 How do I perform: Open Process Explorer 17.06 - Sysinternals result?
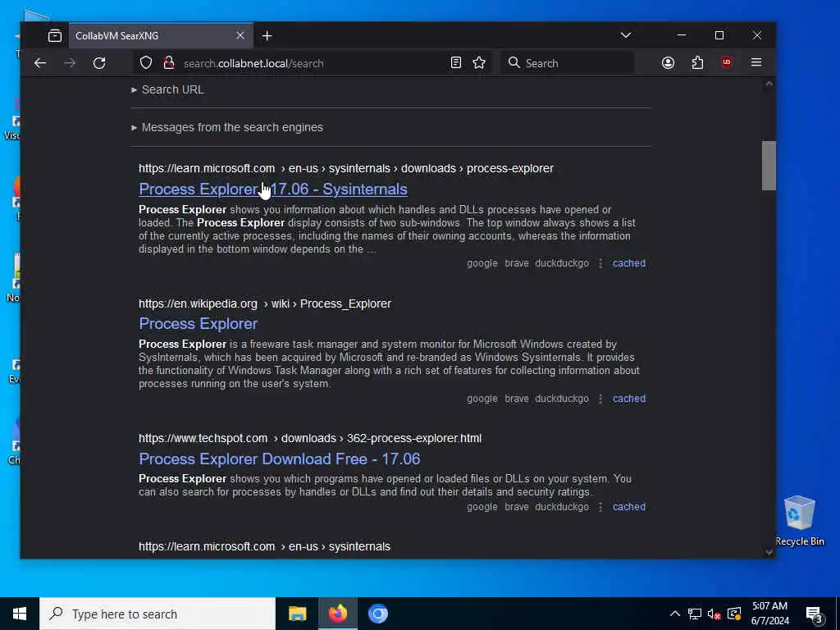[x=272, y=189]
